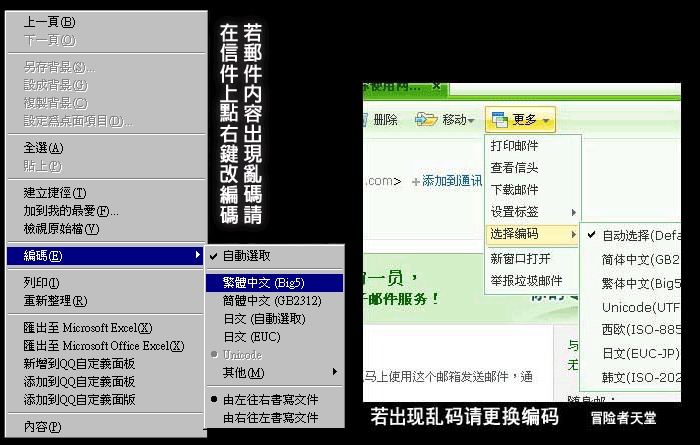Click 下载邮件 in the dropdown menu

(x=515, y=190)
